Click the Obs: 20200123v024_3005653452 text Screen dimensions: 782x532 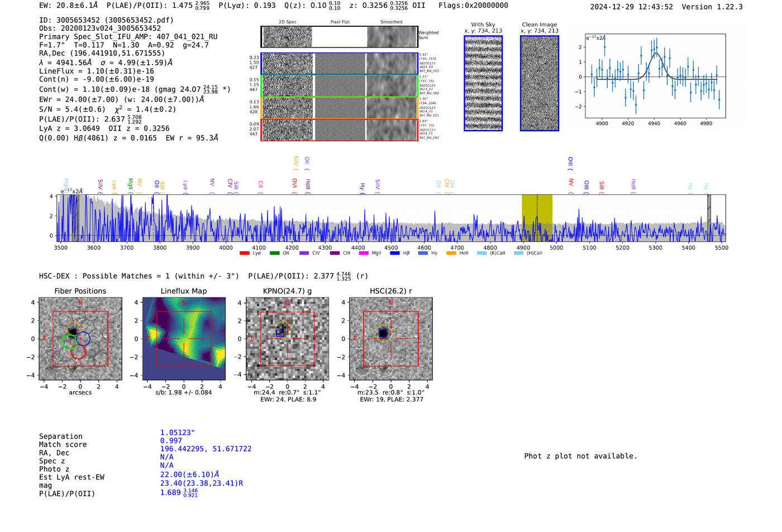point(100,28)
